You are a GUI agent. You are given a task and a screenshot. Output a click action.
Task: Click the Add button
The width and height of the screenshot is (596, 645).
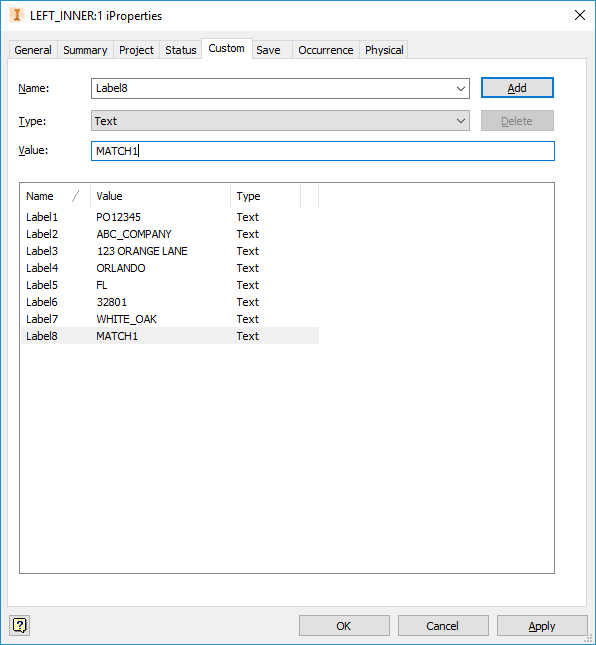[x=517, y=88]
